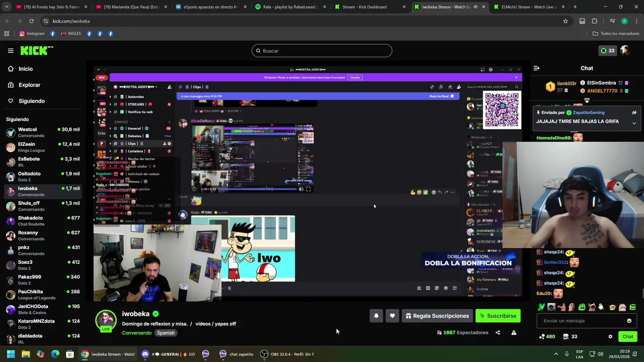
Task: Open Chrome media control icon
Action: (x=612, y=21)
